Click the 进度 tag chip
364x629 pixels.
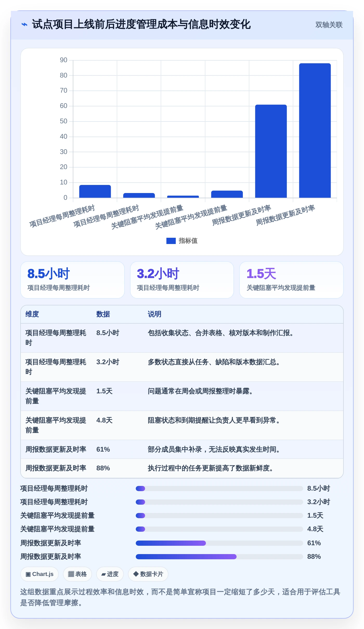click(110, 574)
